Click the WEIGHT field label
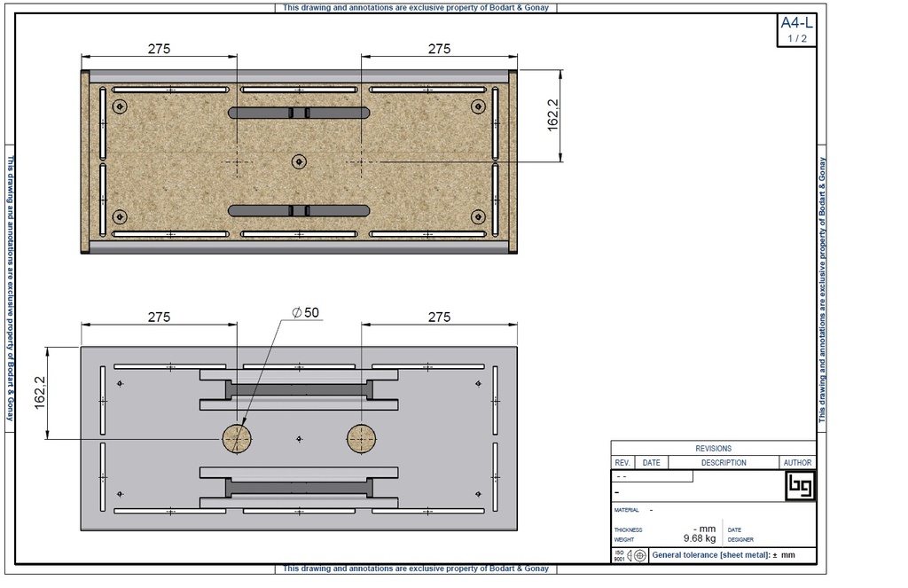The width and height of the screenshot is (908, 588). 624,539
